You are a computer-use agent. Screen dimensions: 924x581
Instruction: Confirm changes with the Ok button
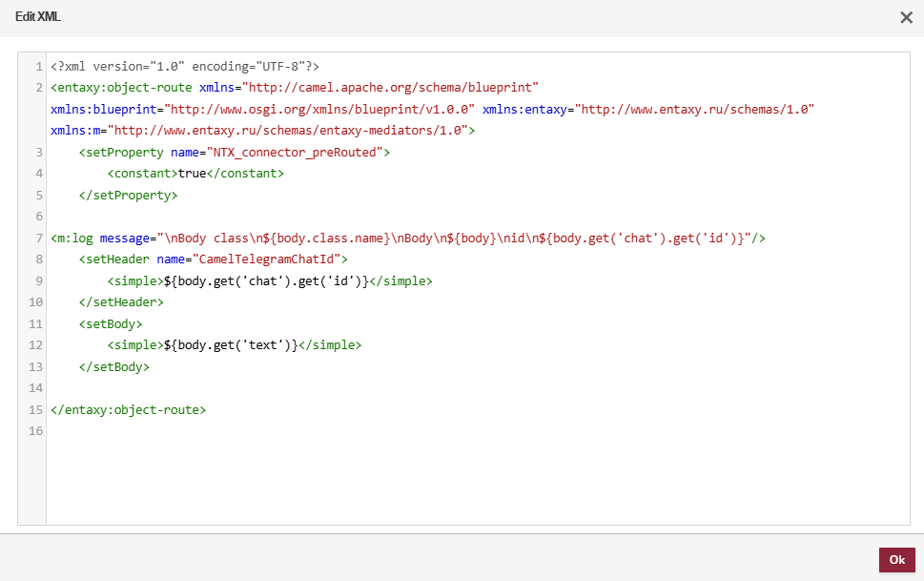pyautogui.click(x=896, y=560)
